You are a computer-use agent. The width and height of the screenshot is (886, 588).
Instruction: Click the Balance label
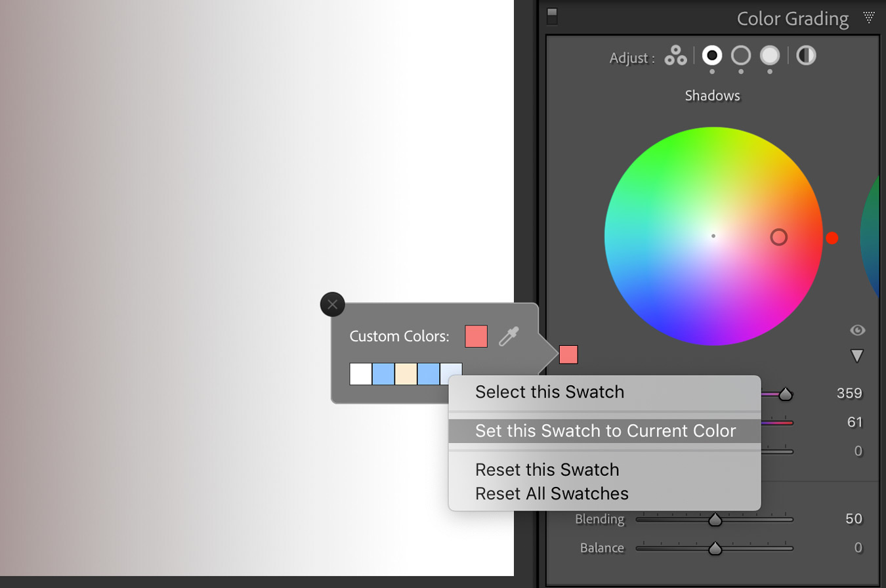point(602,547)
